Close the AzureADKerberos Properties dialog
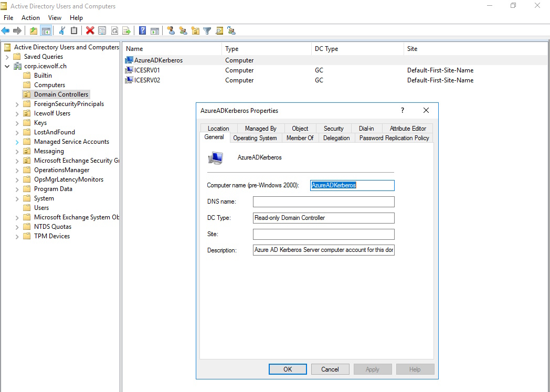Image resolution: width=550 pixels, height=392 pixels. tap(426, 110)
